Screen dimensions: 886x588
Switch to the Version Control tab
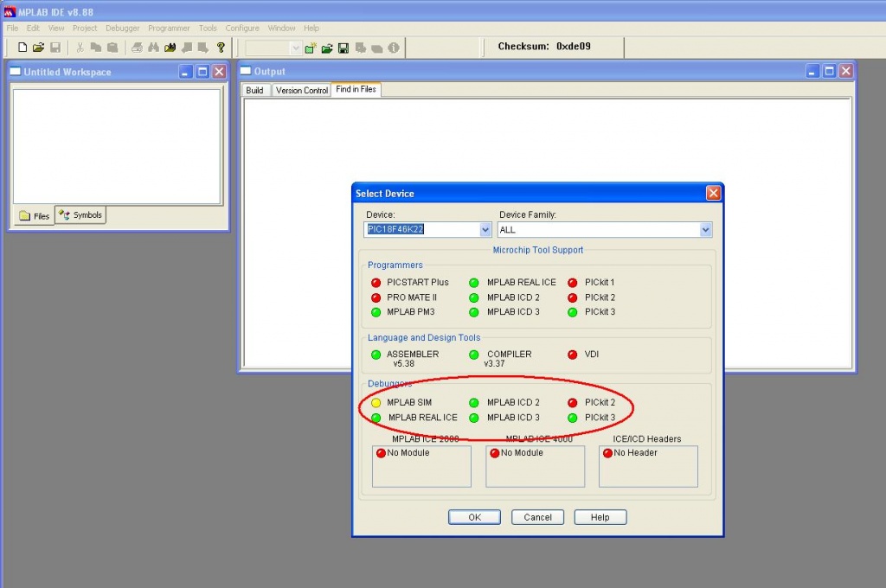click(x=302, y=91)
